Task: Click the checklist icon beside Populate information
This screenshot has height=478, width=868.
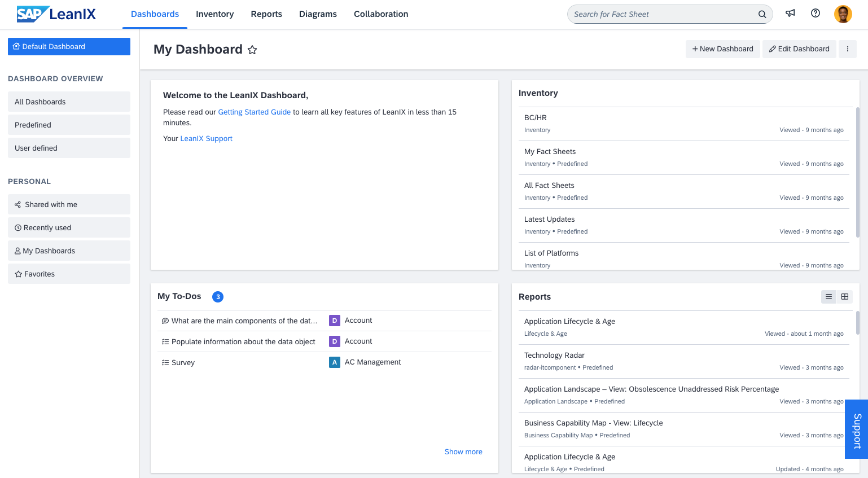Action: point(165,342)
